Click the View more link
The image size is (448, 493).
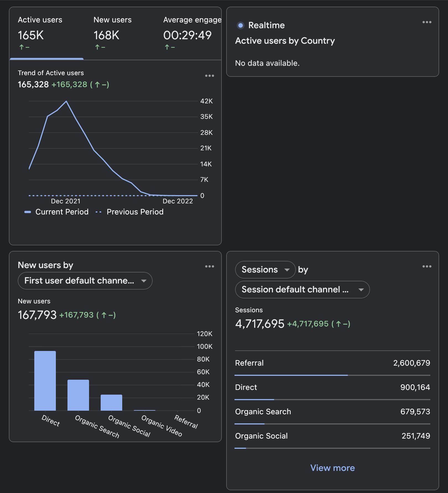pyautogui.click(x=332, y=468)
